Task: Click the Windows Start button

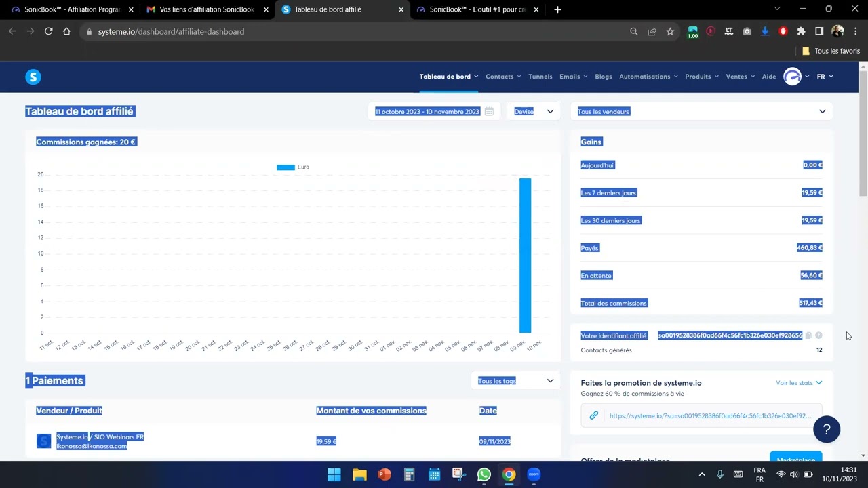Action: click(x=334, y=474)
